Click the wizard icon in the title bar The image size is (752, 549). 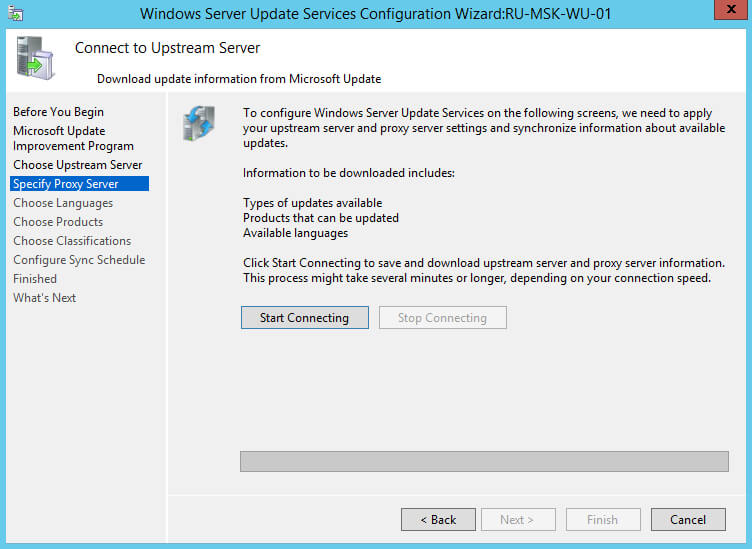[x=15, y=14]
